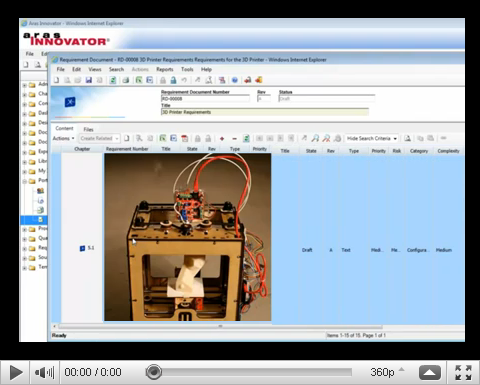
Task: Open the Reports menu
Action: [165, 69]
